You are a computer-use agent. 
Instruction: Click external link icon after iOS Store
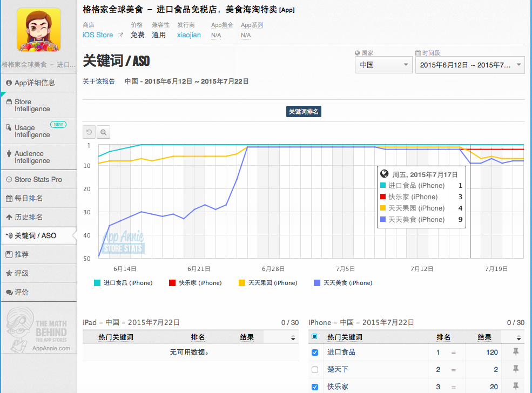pyautogui.click(x=120, y=35)
